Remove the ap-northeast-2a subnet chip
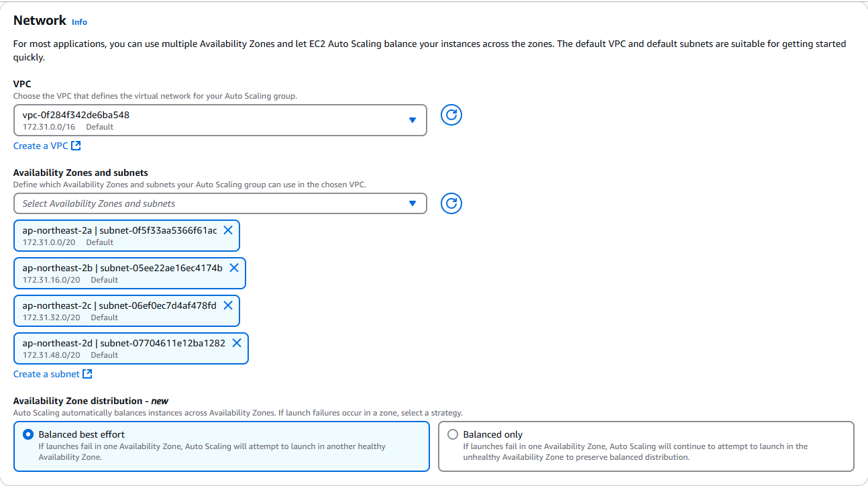The height and width of the screenshot is (486, 868). point(228,230)
